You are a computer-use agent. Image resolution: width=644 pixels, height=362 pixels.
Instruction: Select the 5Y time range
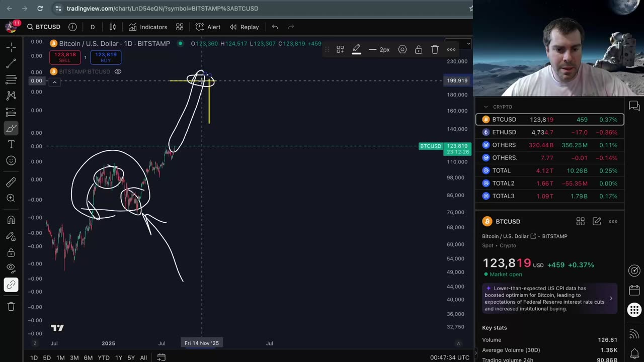tap(131, 357)
